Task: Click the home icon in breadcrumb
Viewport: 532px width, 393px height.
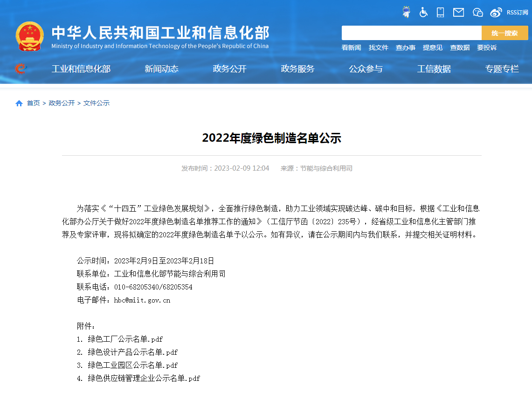Action: 19,103
